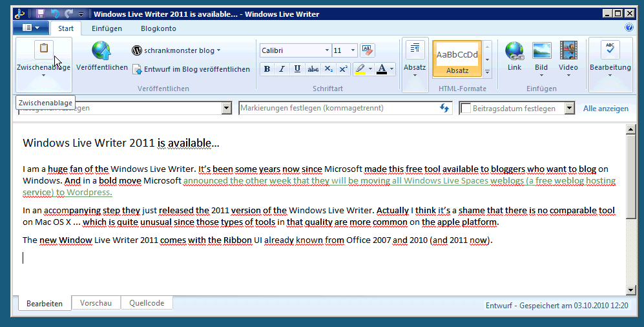Toggle italic formatting

click(282, 69)
